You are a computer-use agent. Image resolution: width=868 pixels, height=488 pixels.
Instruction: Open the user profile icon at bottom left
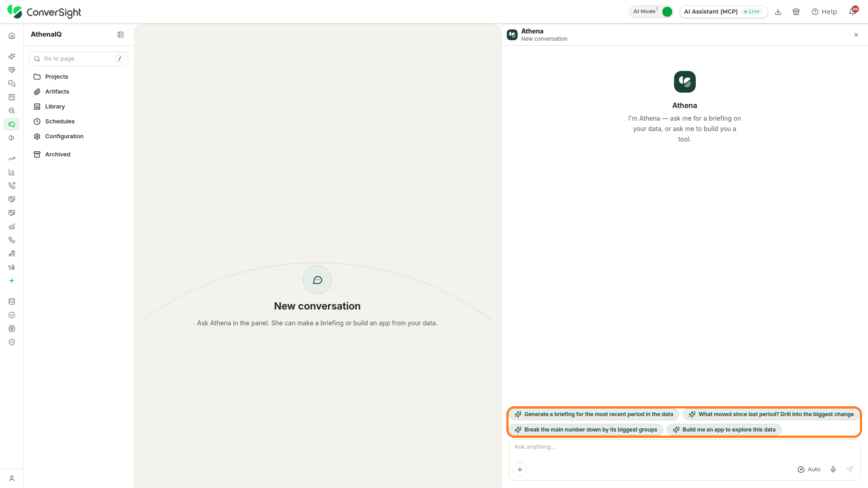pos(12,479)
